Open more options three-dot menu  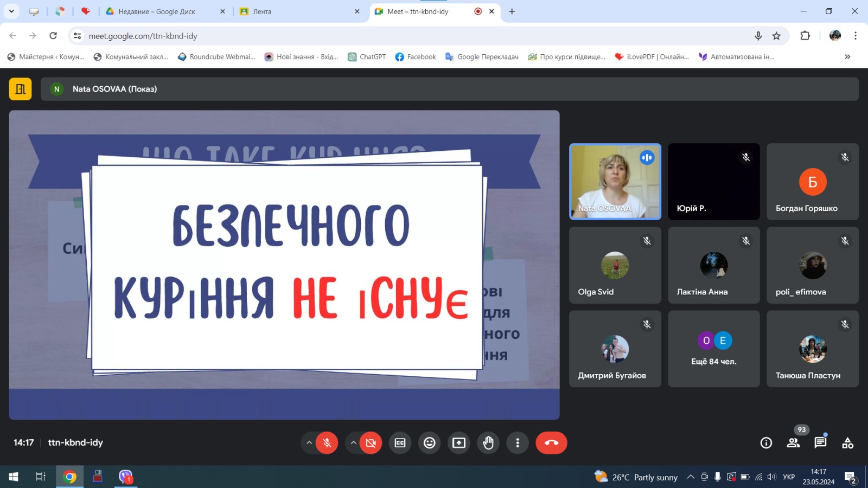518,443
